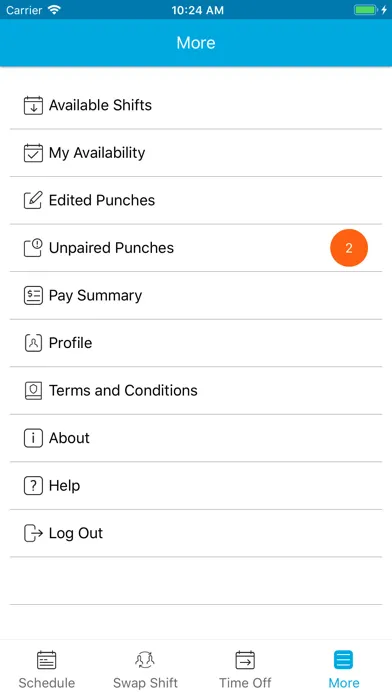Choose the Log Out option
The width and height of the screenshot is (392, 696).
pos(196,533)
